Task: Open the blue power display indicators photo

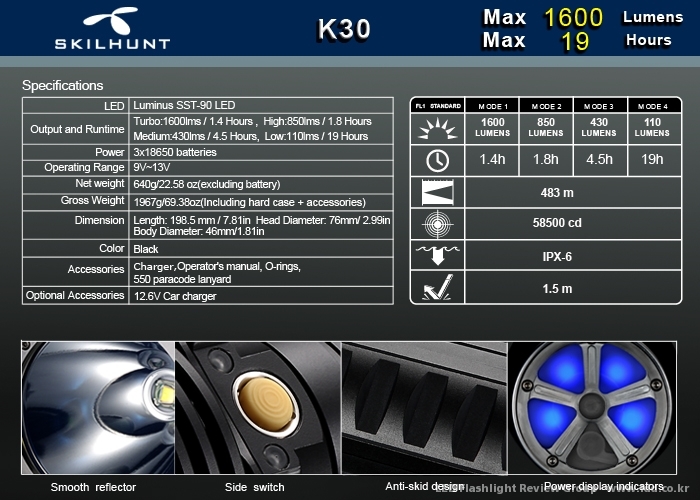Action: [594, 408]
